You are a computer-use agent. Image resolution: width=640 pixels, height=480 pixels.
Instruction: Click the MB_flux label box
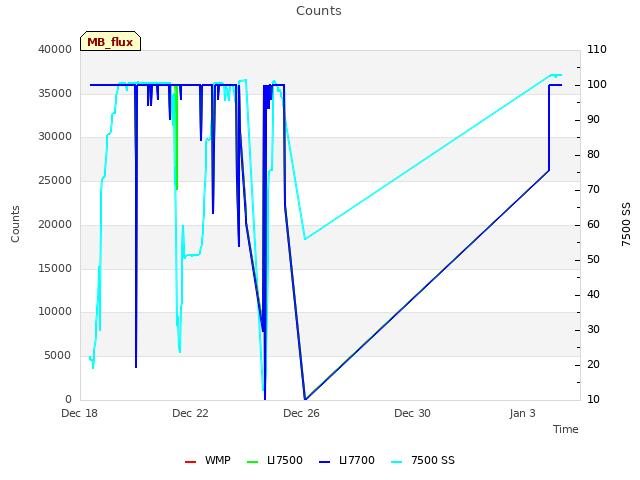[110, 41]
